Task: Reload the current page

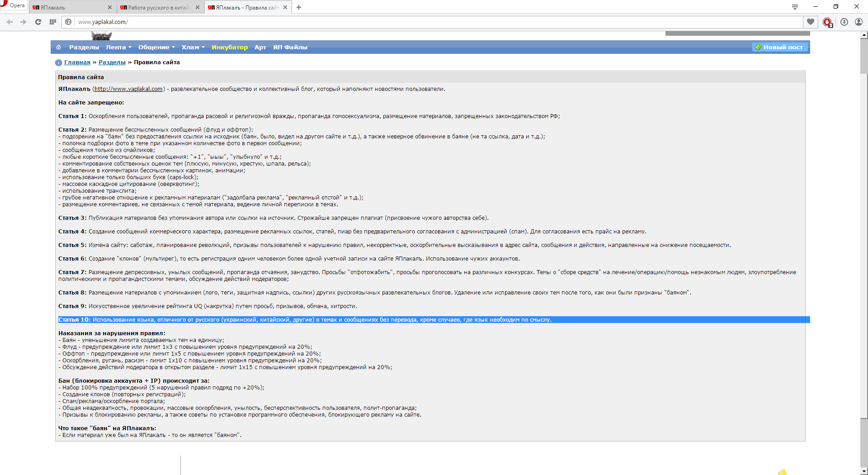Action: [x=38, y=22]
